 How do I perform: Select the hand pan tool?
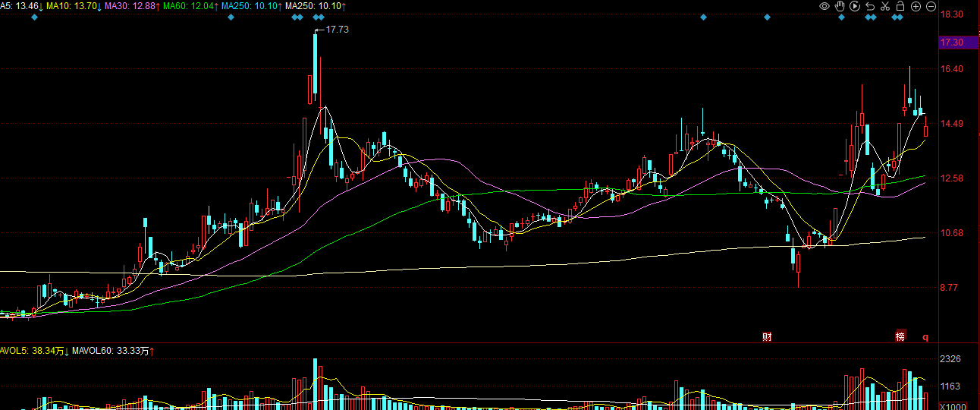840,6
